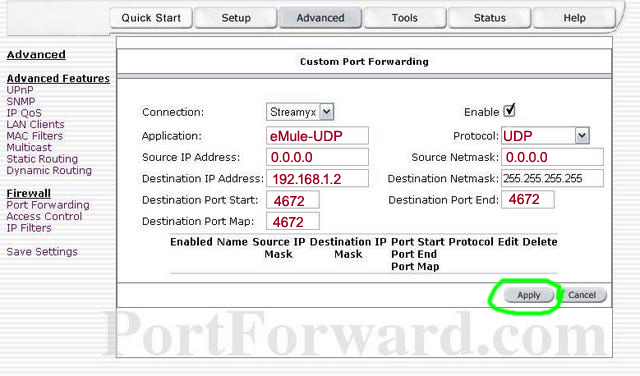Open the SNMP settings link
Screen dimensions: 640x376
click(21, 101)
